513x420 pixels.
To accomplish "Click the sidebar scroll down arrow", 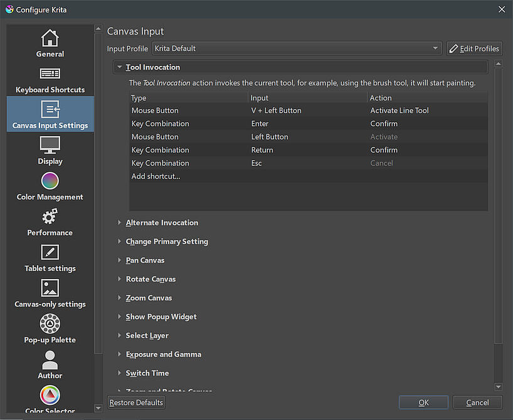I will [x=98, y=408].
